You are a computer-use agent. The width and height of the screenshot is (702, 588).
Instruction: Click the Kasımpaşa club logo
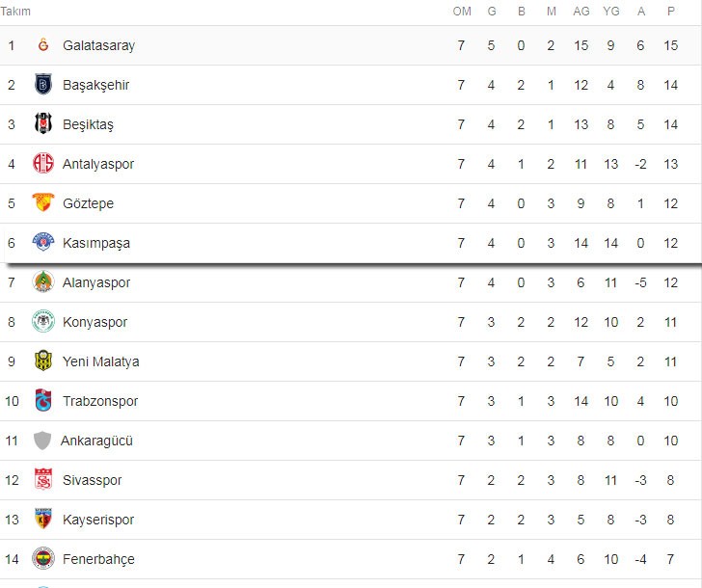43,243
